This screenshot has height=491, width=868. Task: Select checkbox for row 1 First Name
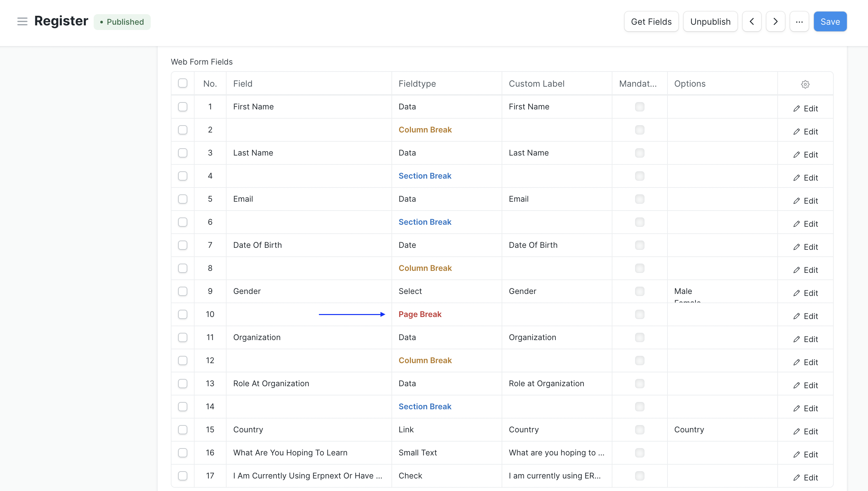point(183,107)
